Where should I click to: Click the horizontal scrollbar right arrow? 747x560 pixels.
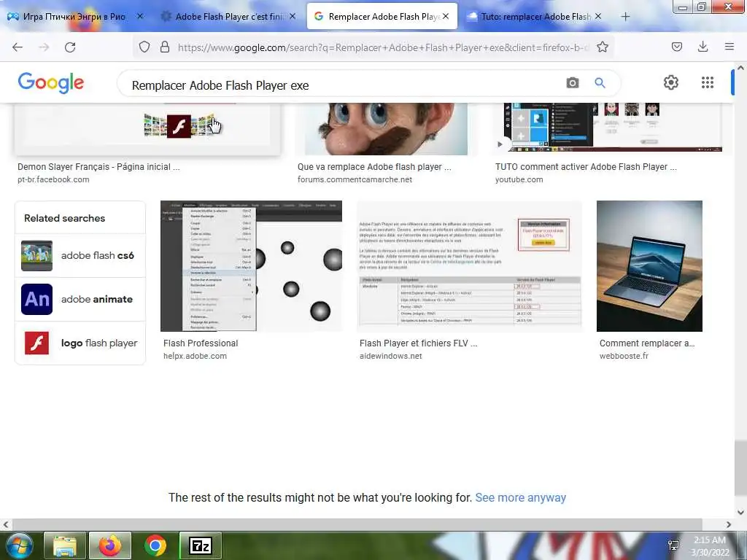click(729, 524)
